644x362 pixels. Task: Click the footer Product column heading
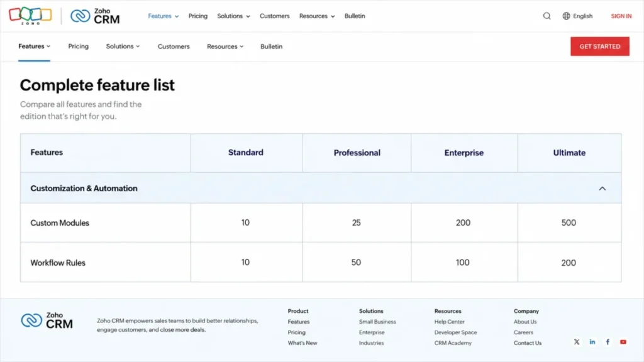coord(298,311)
